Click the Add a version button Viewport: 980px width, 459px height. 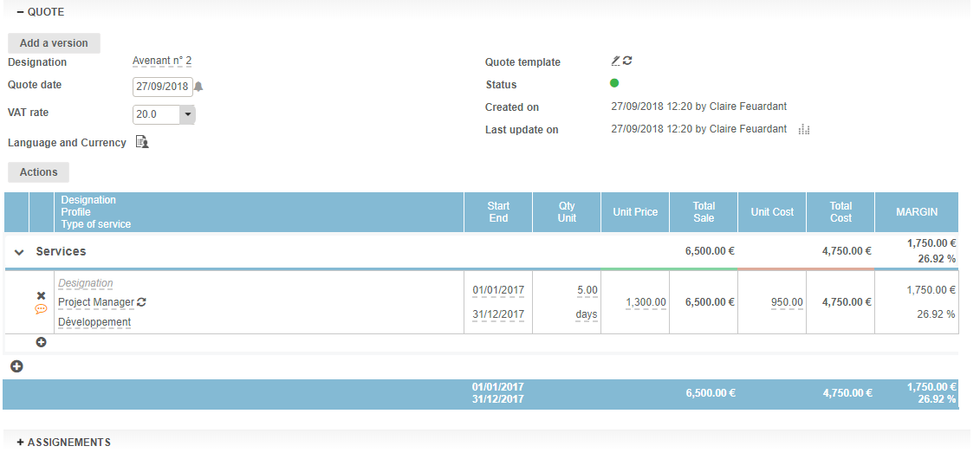pyautogui.click(x=54, y=43)
